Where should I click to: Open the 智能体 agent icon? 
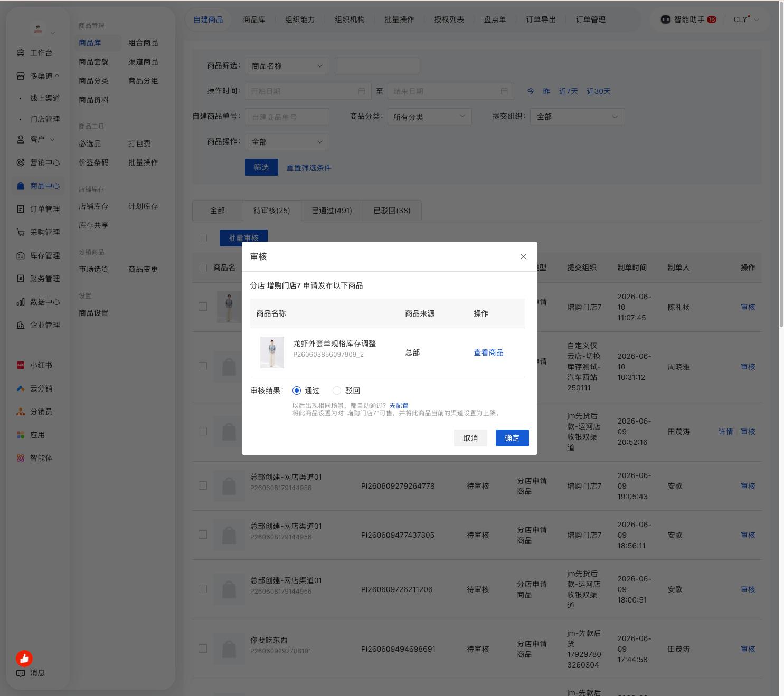(21, 458)
